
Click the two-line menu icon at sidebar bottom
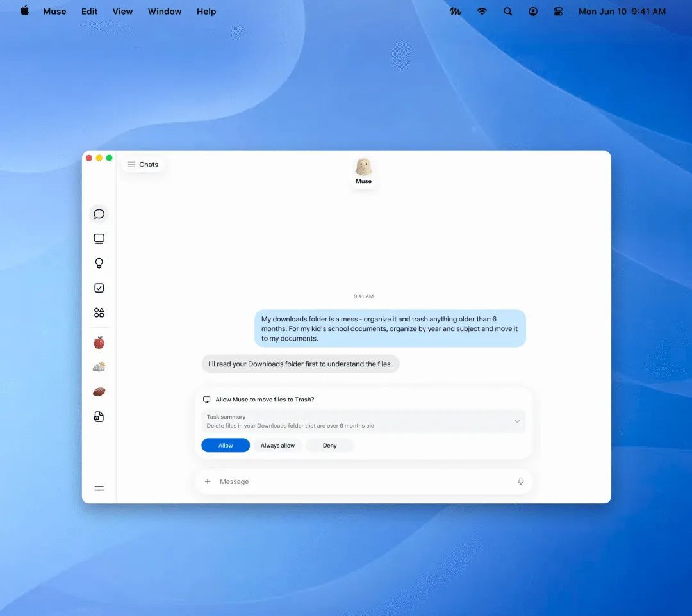click(99, 488)
